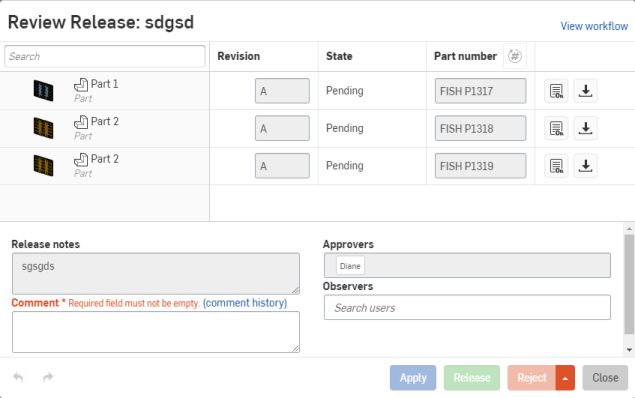Click the Search box above the parts list
This screenshot has width=635, height=398.
(105, 56)
